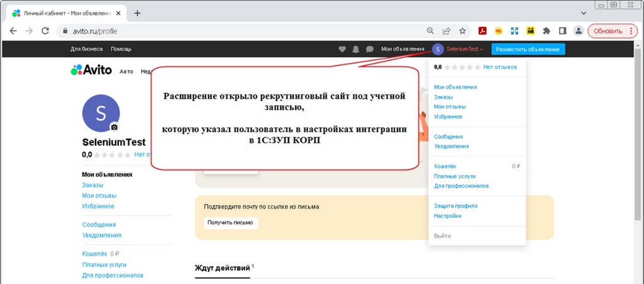Click Выйти to log out
This screenshot has width=644, height=284.
[442, 236]
